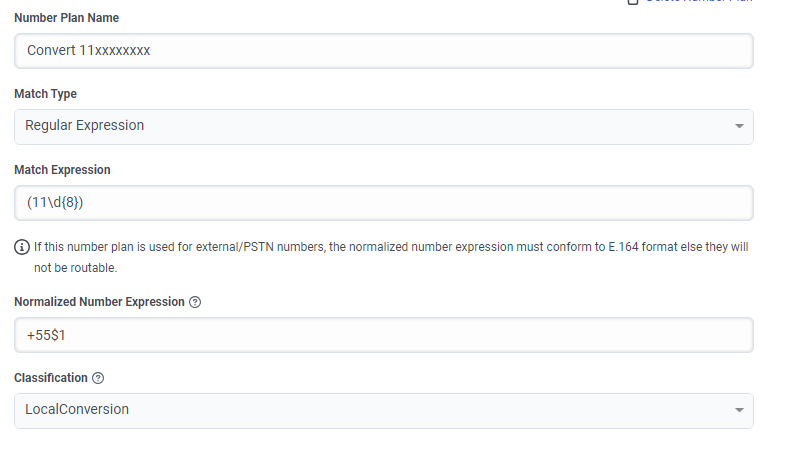Click into the Match Expression field
This screenshot has width=806, height=458.
tap(383, 203)
